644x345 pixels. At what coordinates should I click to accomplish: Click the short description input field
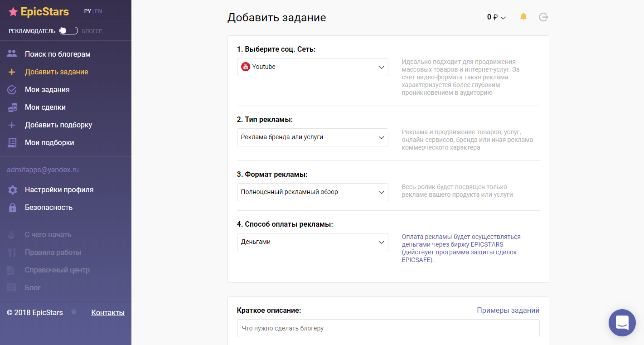tap(388, 328)
